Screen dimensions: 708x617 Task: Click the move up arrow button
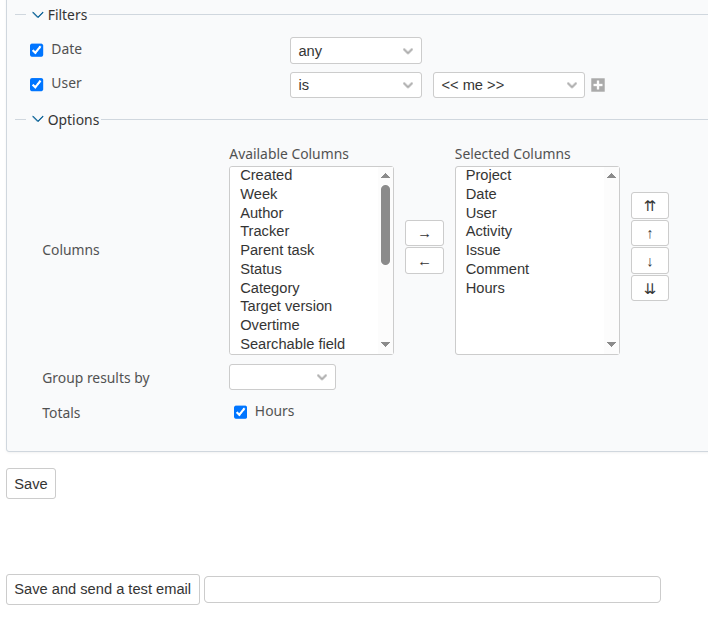tap(649, 234)
